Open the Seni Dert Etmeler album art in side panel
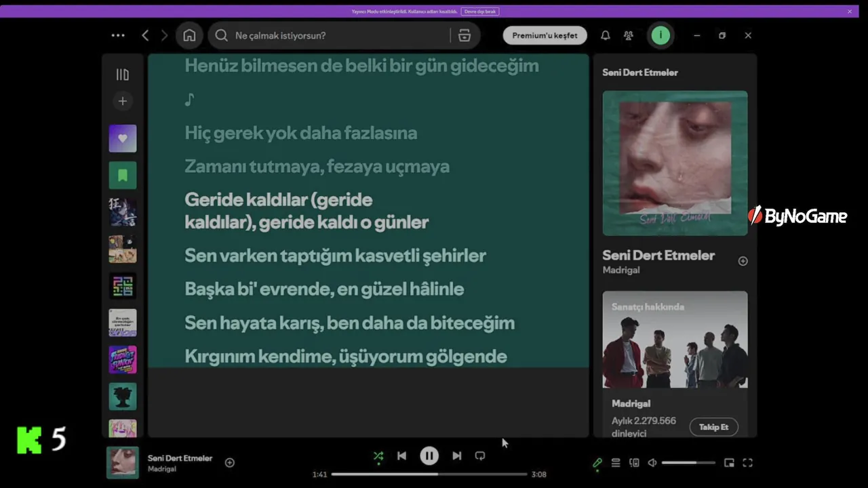The image size is (868, 488). [675, 163]
